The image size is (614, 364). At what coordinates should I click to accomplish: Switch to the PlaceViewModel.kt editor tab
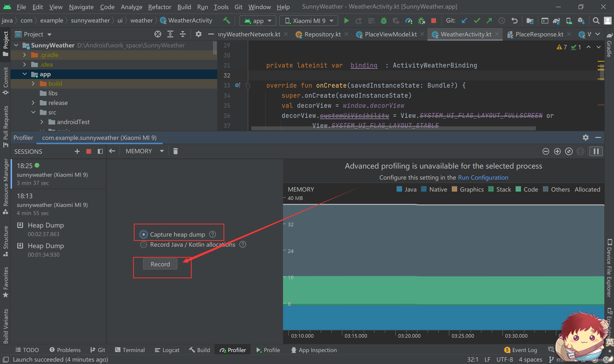pyautogui.click(x=390, y=34)
